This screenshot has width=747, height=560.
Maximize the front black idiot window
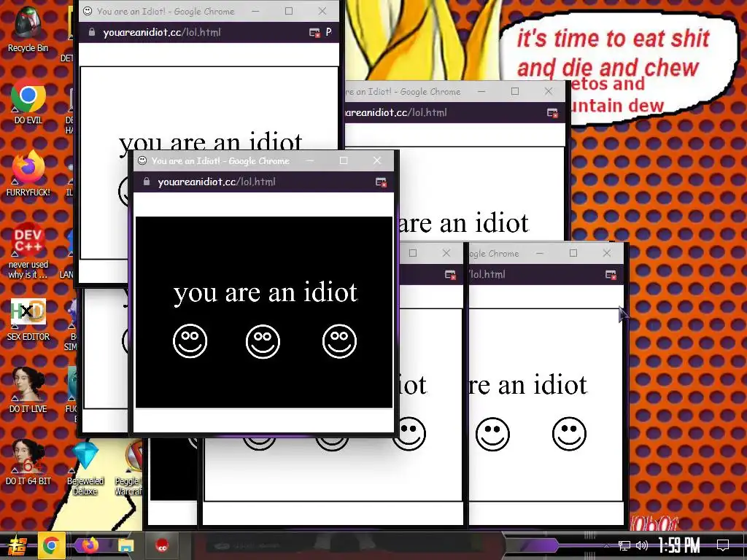(x=344, y=160)
